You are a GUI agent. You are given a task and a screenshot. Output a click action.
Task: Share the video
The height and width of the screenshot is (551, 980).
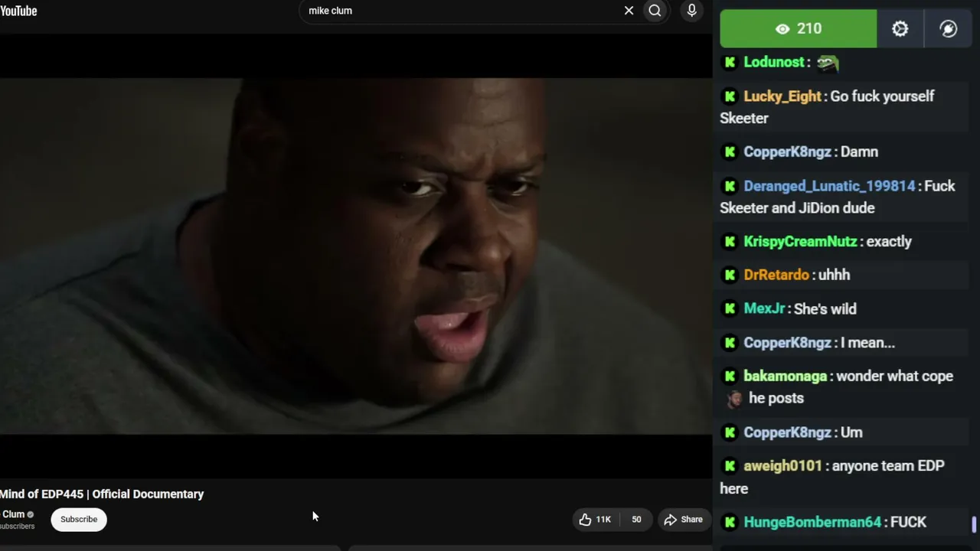tap(683, 520)
